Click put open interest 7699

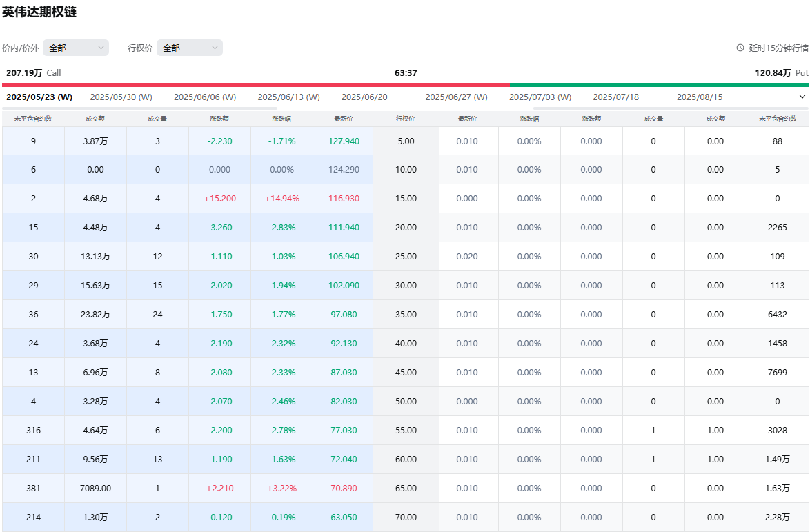[x=778, y=373]
